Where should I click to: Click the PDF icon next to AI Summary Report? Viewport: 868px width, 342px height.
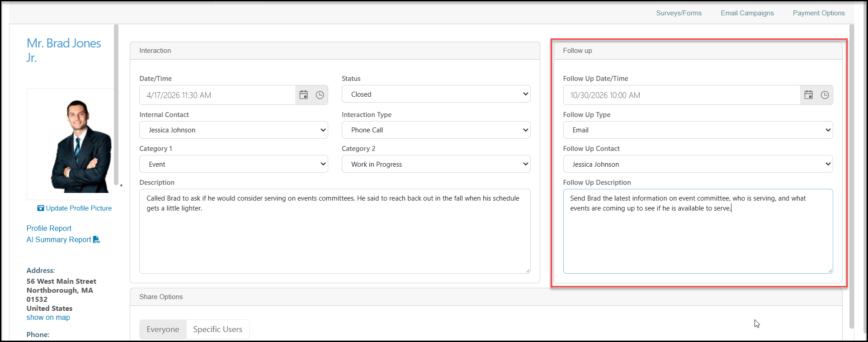97,240
